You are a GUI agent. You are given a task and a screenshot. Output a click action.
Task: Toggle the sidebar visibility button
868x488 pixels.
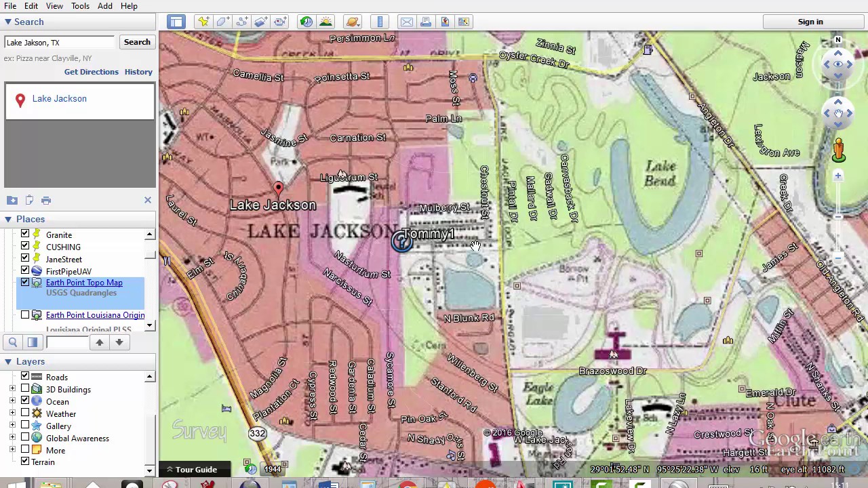point(176,22)
